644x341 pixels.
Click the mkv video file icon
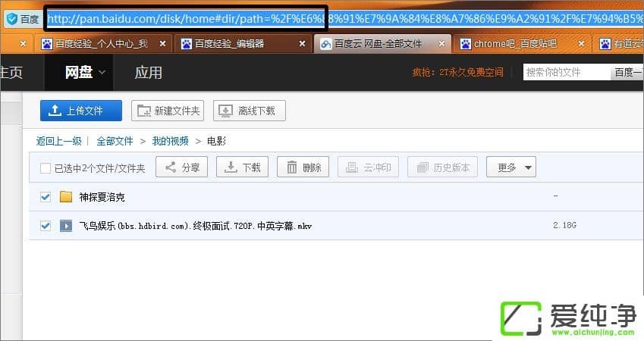(x=66, y=226)
